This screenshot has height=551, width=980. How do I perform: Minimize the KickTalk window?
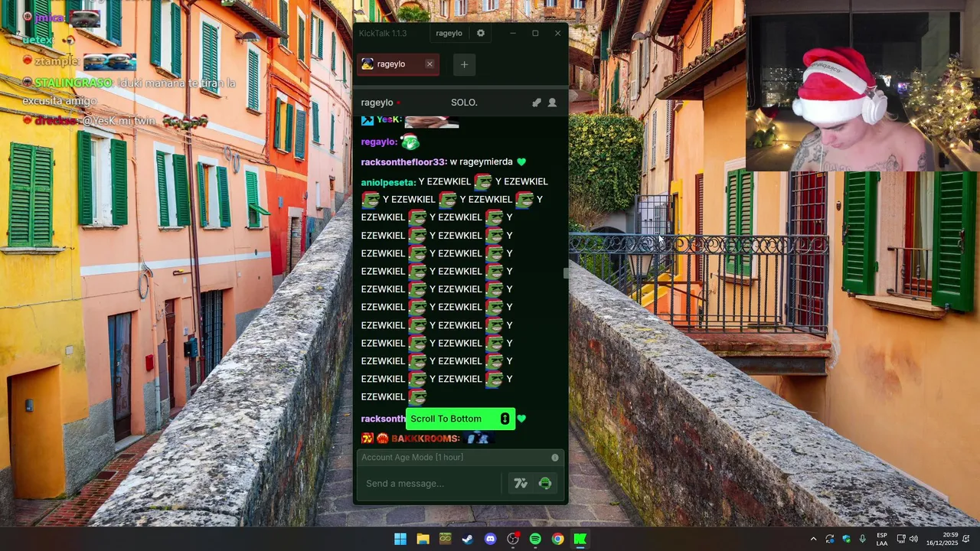pyautogui.click(x=513, y=34)
